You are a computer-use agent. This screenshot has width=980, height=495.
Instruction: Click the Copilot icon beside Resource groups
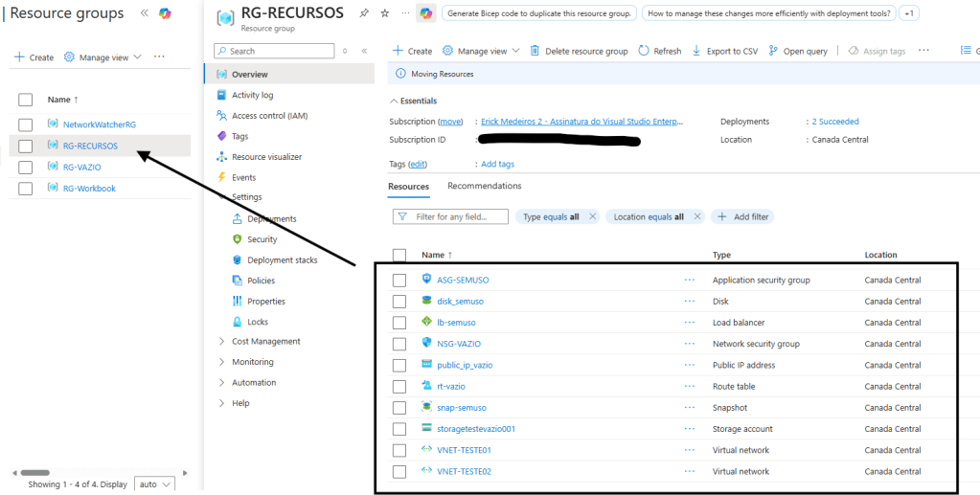[x=165, y=13]
